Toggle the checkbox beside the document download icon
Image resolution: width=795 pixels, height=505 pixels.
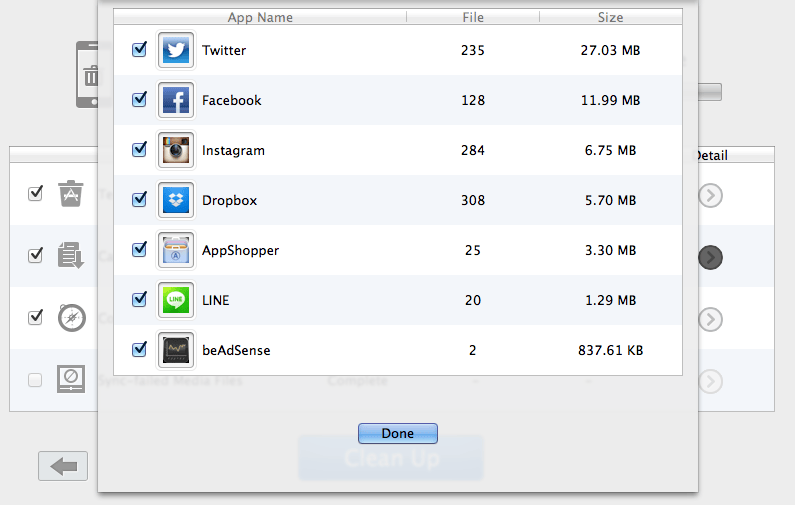tap(35, 255)
